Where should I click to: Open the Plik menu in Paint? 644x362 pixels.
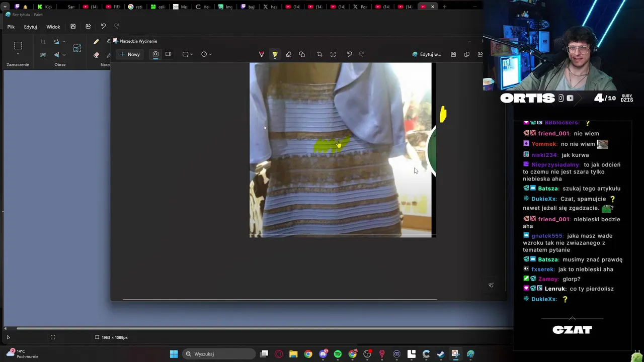(11, 27)
